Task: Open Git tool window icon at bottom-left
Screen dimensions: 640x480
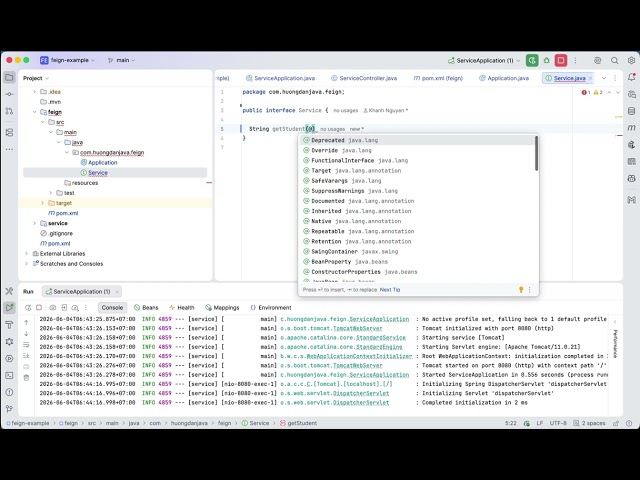Action: (x=9, y=409)
